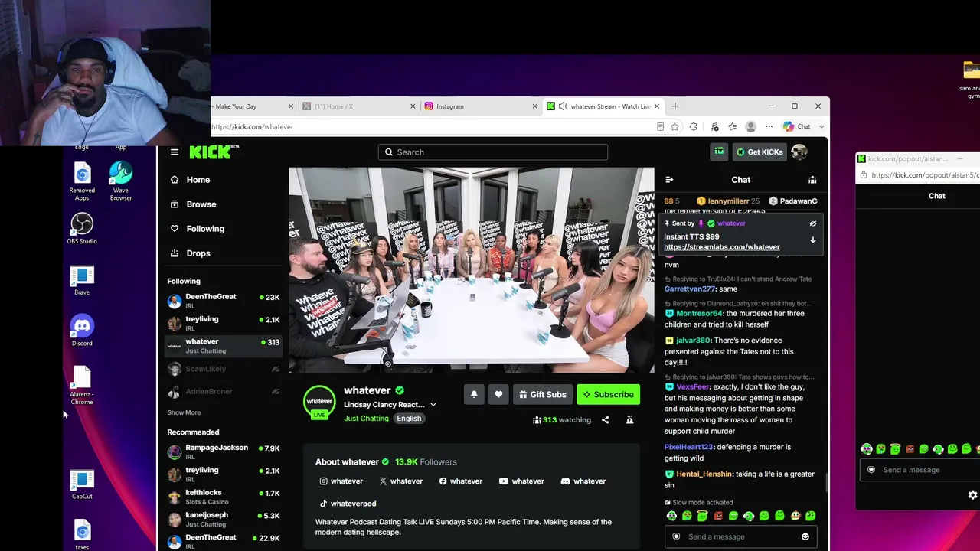Screen dimensions: 980x551
Task: Open Discord desktop icon
Action: [x=82, y=331]
